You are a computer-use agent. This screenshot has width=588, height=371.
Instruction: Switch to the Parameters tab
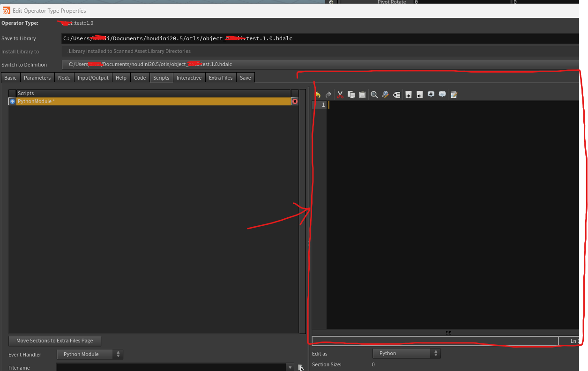click(x=37, y=78)
